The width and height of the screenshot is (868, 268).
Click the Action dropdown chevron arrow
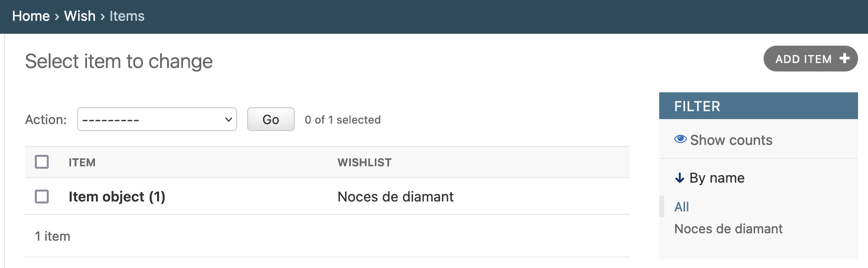[x=229, y=120]
